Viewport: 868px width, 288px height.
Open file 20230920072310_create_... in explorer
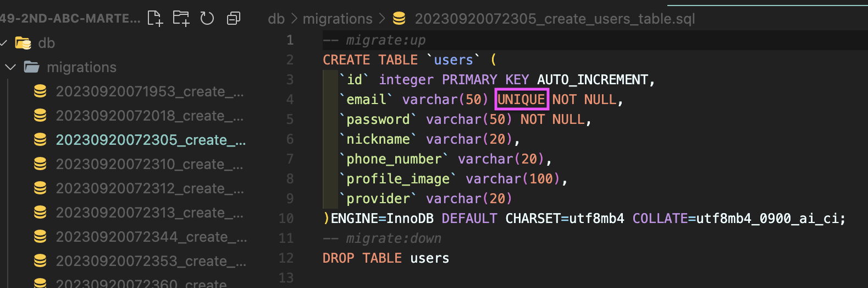click(150, 164)
